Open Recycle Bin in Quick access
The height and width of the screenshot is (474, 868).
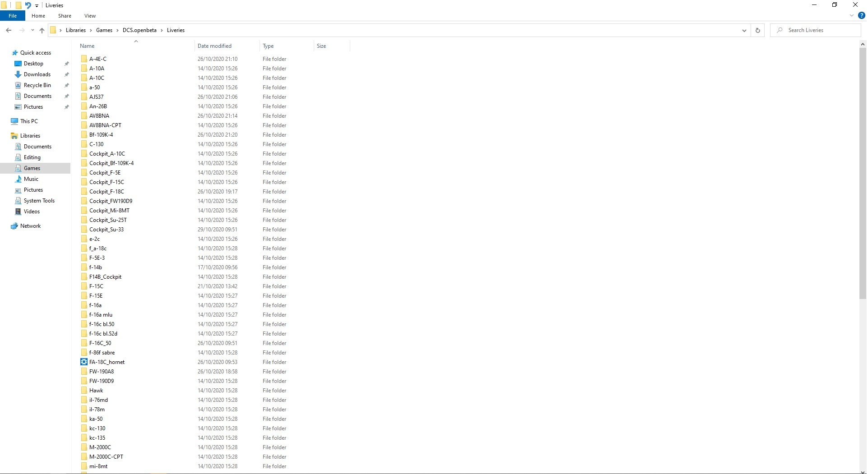pos(37,85)
